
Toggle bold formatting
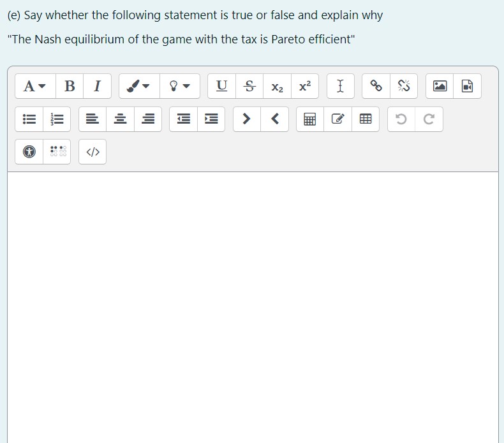click(x=70, y=86)
